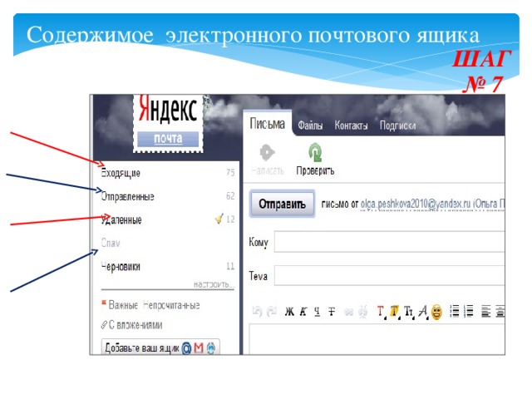
Task: Open the Удаленные folder
Action: pyautogui.click(x=121, y=219)
